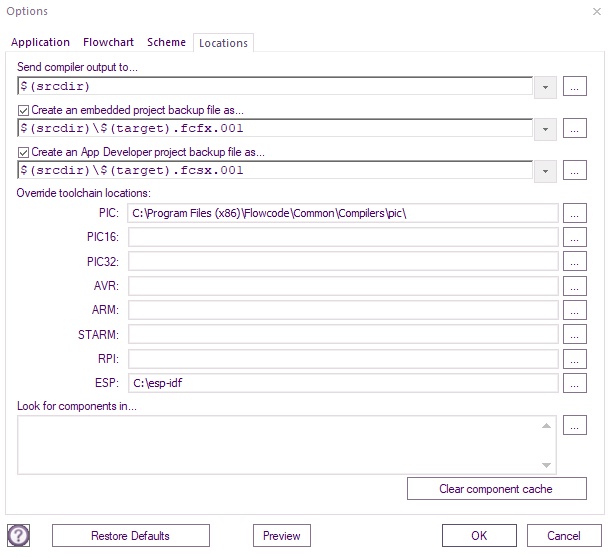Open embedded backup file path dropdown
The image size is (608, 558).
(x=545, y=129)
